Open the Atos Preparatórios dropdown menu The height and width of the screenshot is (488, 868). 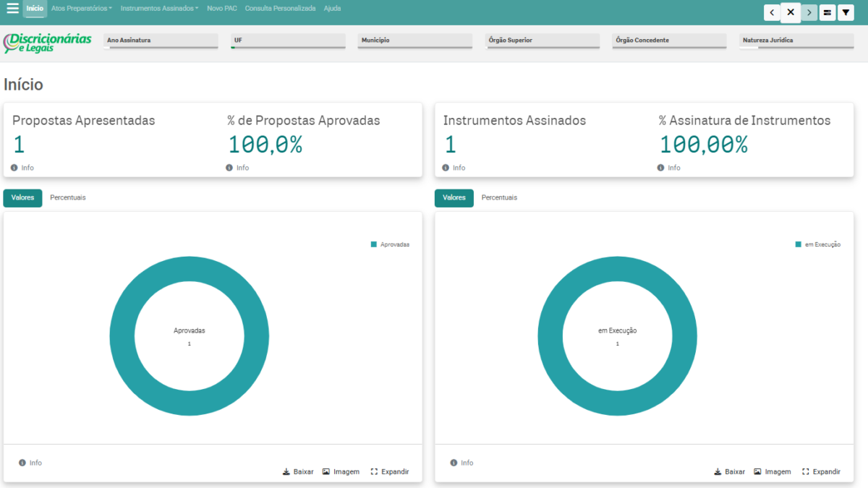tap(82, 9)
